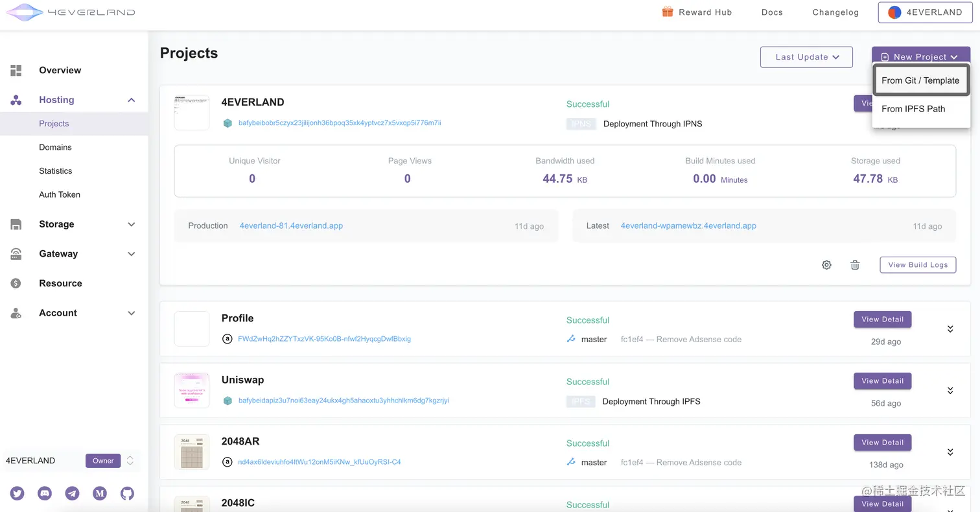Click the Arweave icon beside the Profile hash
Image resolution: width=980 pixels, height=512 pixels.
227,338
